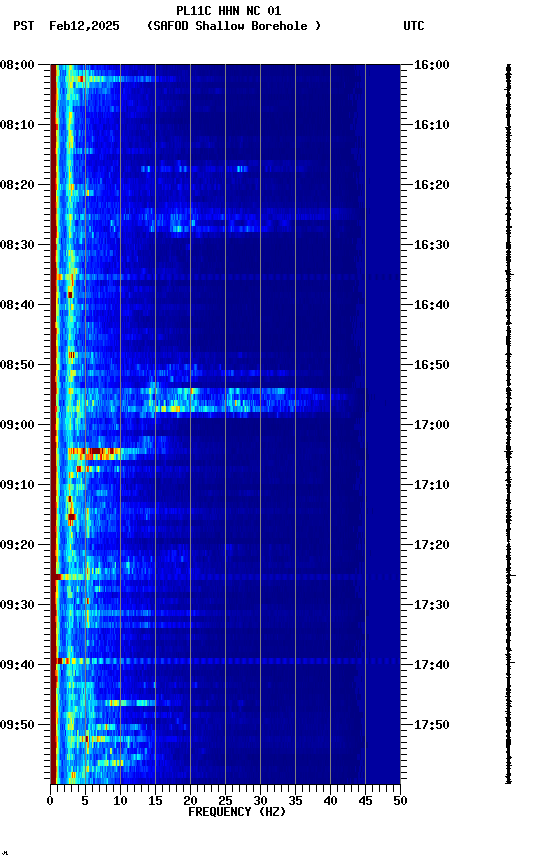The width and height of the screenshot is (552, 864).
Task: Click the (SAFOD Shallow Borehole ) label
Action: point(234,26)
